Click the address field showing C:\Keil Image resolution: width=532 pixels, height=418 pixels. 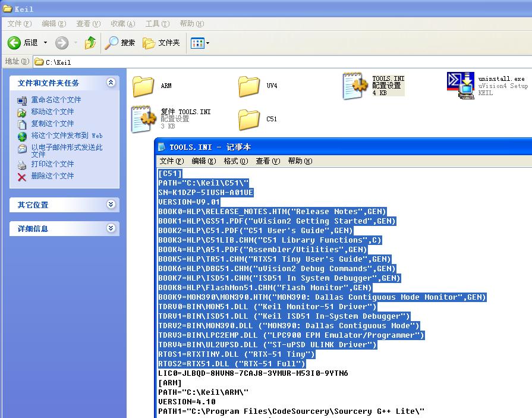pos(282,62)
